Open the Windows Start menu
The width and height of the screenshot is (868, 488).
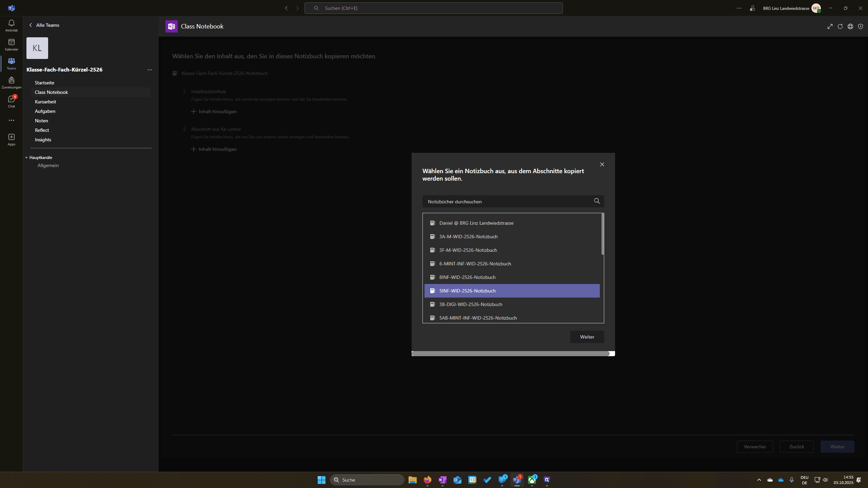[x=321, y=480]
